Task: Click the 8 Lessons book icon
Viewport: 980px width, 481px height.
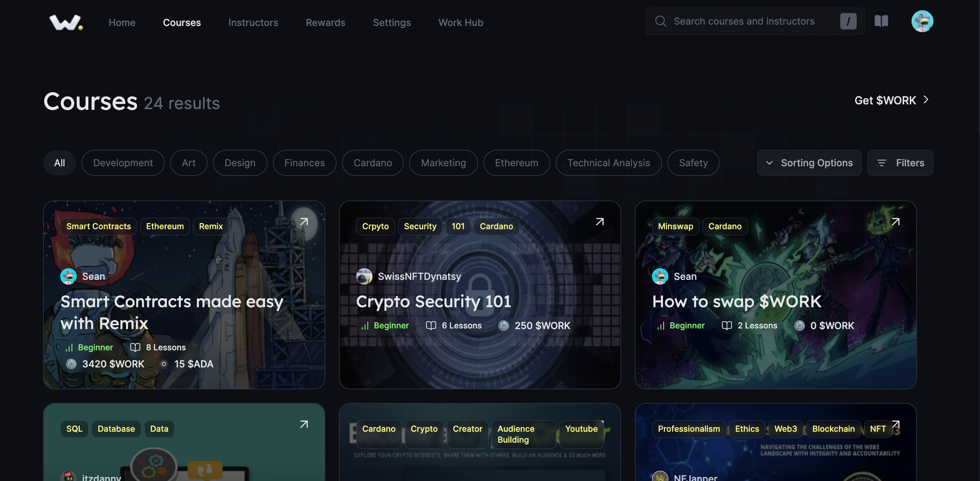Action: [135, 347]
